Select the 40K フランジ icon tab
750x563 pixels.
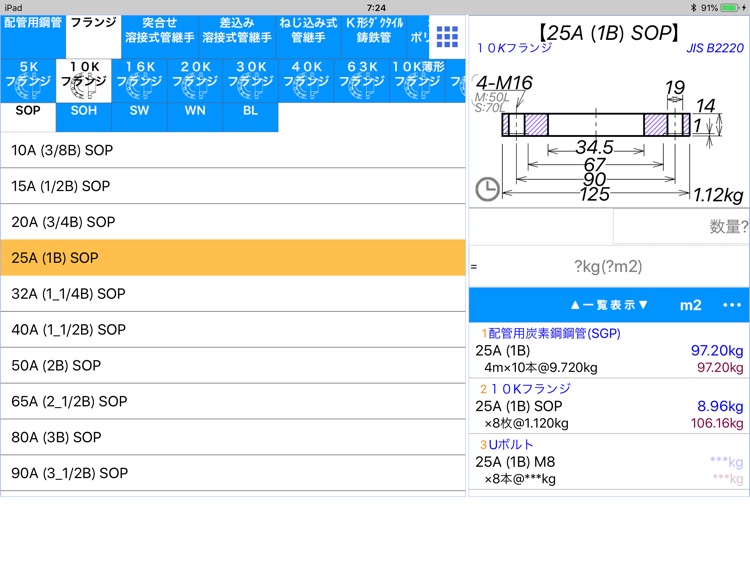306,80
